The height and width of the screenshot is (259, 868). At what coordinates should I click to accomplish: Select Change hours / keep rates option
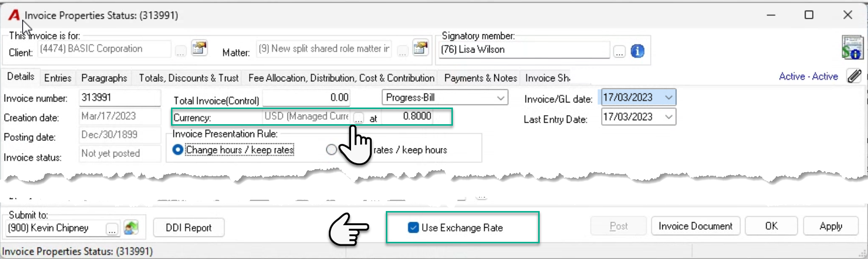tap(178, 150)
